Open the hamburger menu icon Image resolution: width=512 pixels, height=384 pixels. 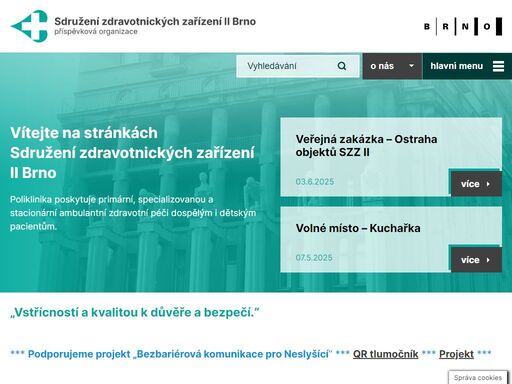pos(498,66)
